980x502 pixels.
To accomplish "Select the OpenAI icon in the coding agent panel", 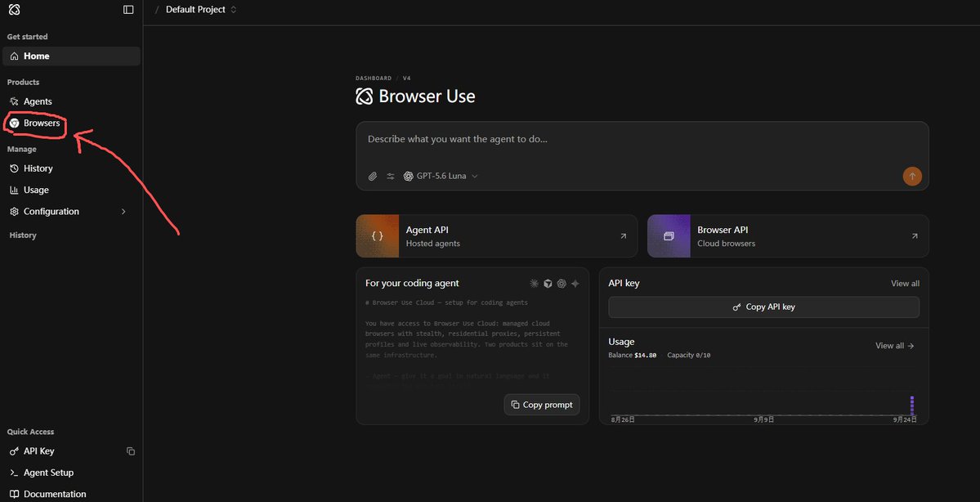I will point(562,283).
